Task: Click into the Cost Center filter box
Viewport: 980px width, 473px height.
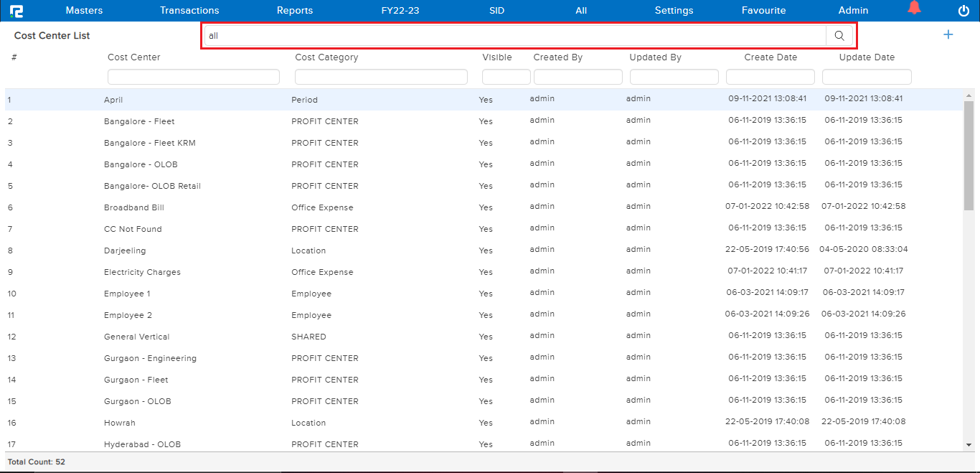Action: pyautogui.click(x=193, y=76)
